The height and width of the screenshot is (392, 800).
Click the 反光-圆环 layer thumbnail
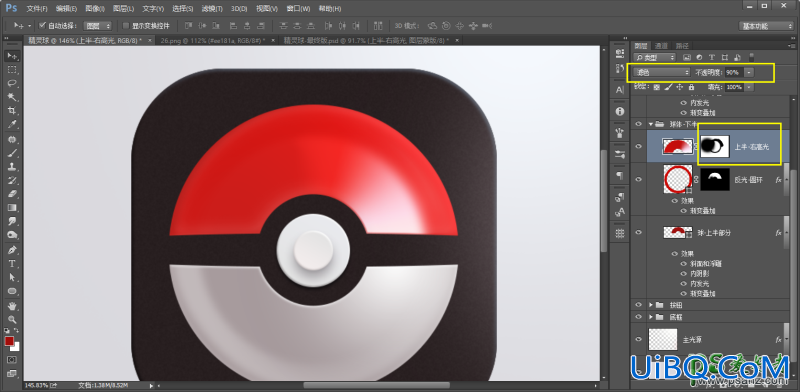click(x=678, y=179)
